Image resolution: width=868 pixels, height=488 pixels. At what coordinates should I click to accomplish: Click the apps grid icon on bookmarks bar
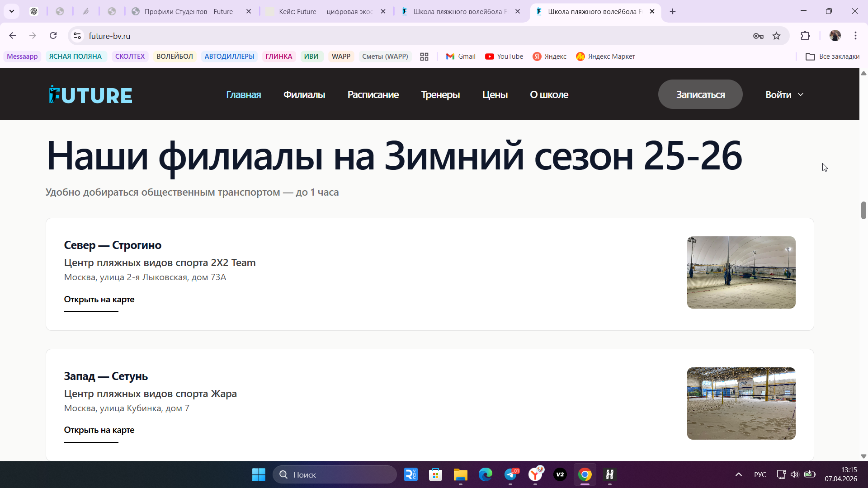click(424, 56)
